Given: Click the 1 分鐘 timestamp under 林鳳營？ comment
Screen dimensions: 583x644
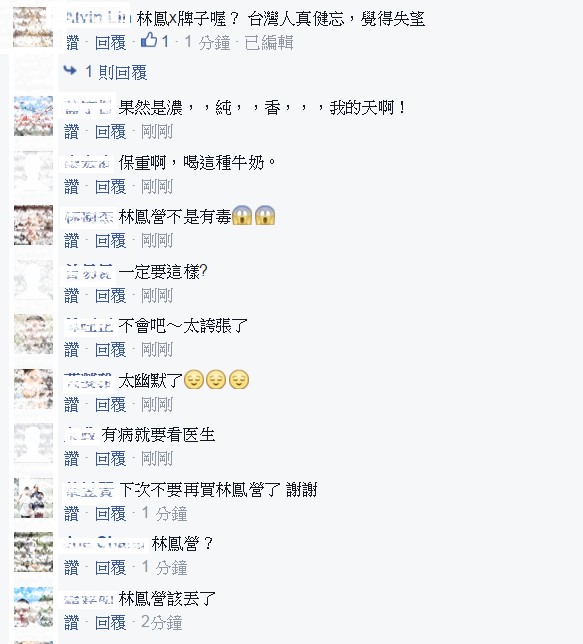Looking at the screenshot, I should [164, 568].
